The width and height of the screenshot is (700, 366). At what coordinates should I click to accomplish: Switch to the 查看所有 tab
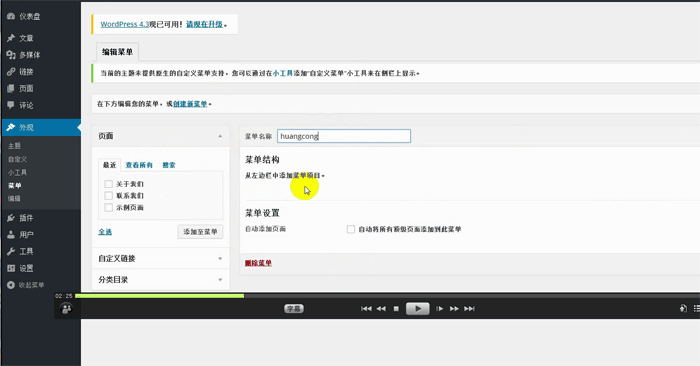click(x=139, y=165)
